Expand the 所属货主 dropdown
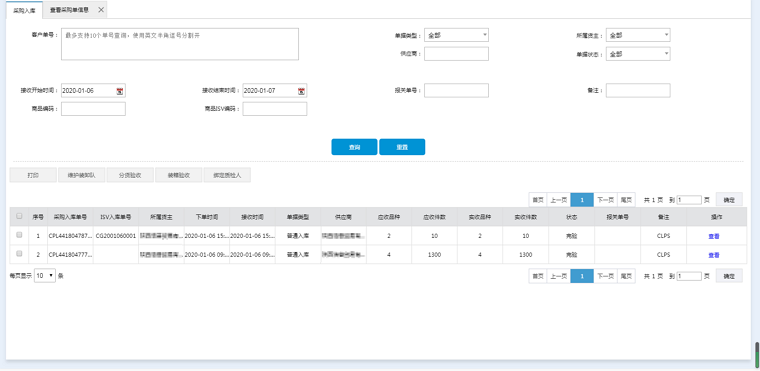 [x=638, y=35]
